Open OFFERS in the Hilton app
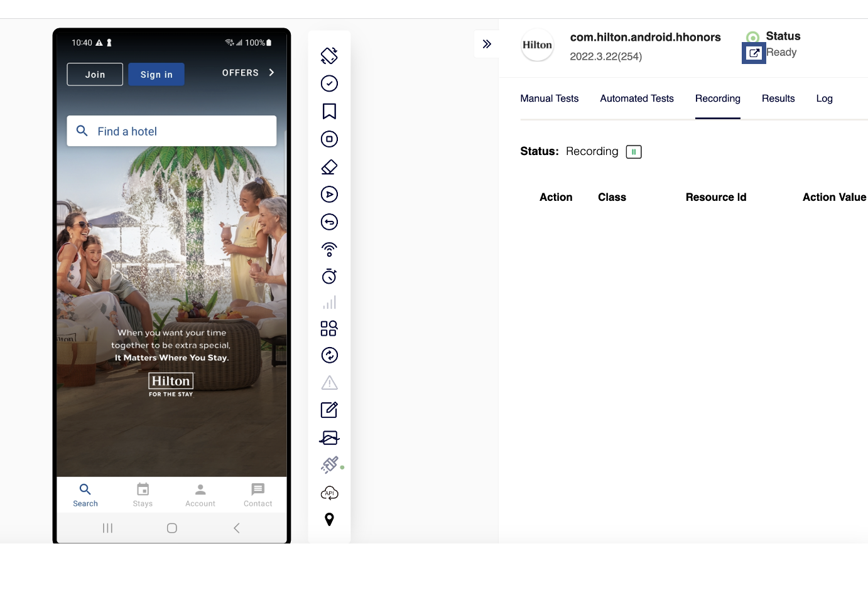868x605 pixels. [x=241, y=73]
